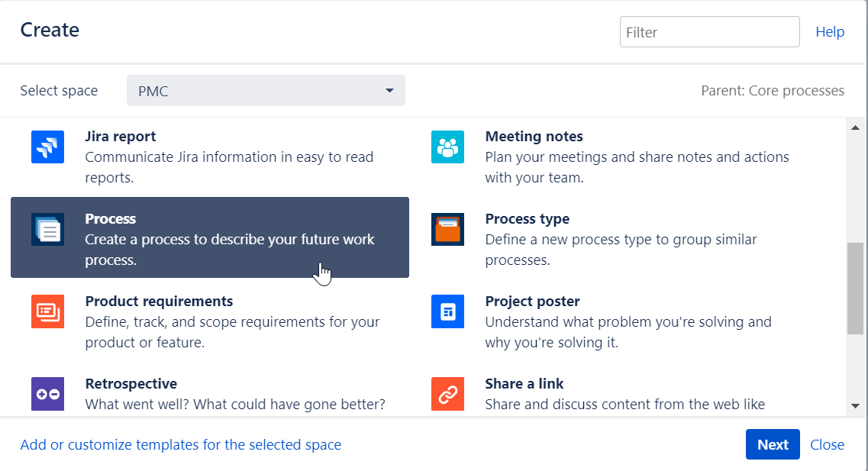Select the Project poster template icon
868x471 pixels.
(x=447, y=311)
